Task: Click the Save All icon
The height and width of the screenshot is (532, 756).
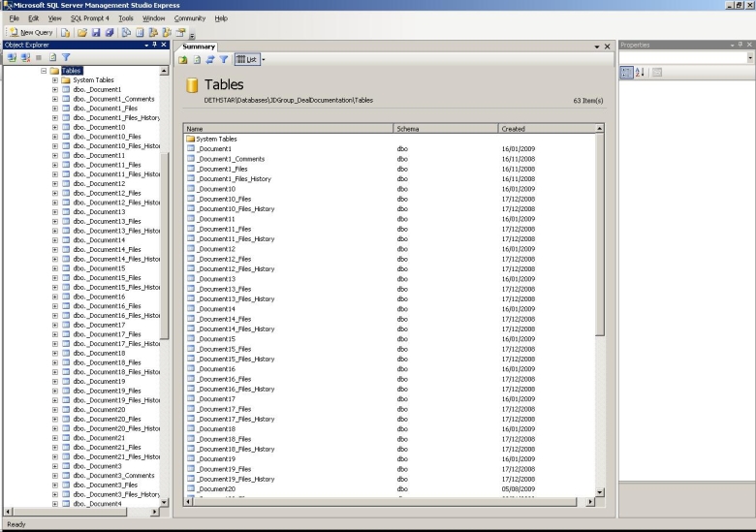Action: coord(110,32)
